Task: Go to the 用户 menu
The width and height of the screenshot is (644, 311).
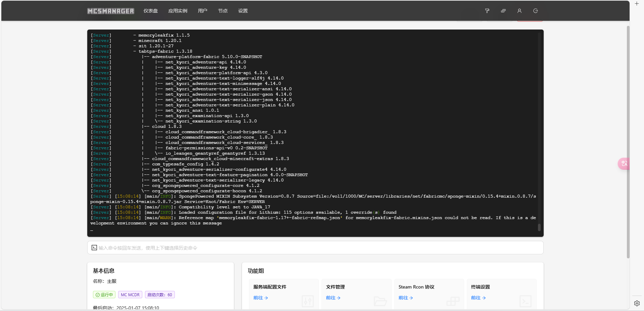Action: coord(202,11)
